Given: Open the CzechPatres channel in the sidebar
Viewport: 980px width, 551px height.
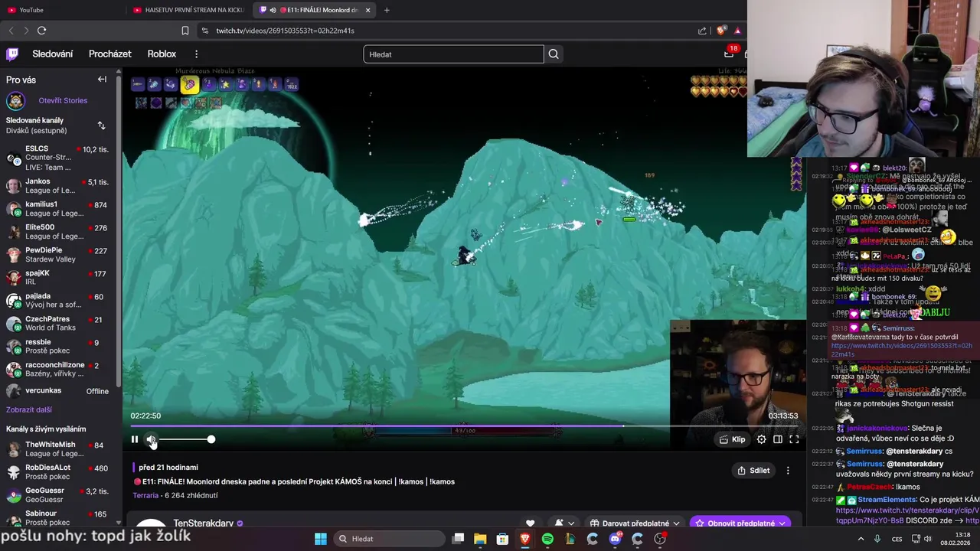Looking at the screenshot, I should point(58,324).
